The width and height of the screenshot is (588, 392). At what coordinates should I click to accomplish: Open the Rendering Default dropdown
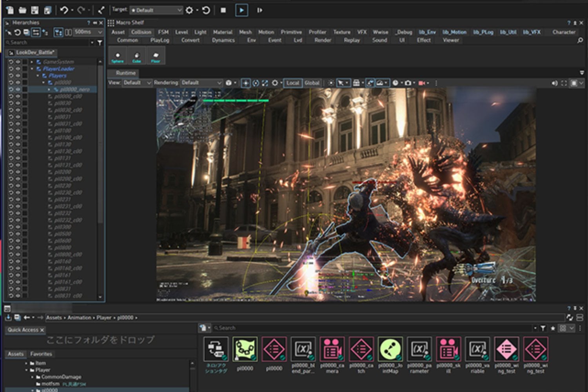[201, 83]
